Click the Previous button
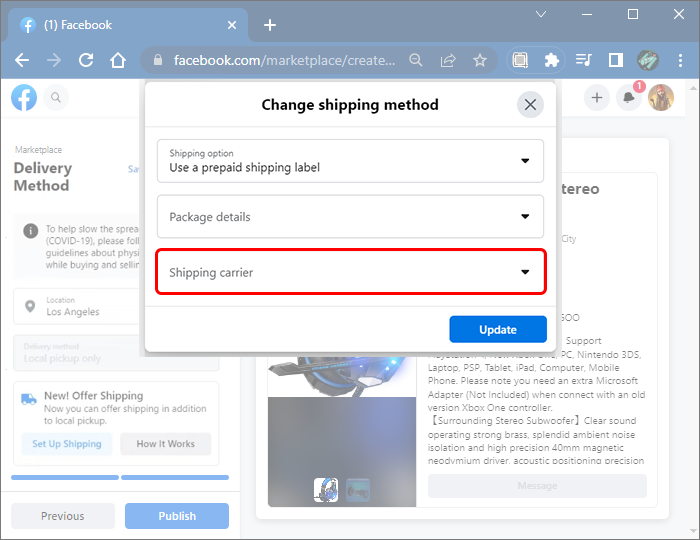700x540 pixels. tap(62, 516)
